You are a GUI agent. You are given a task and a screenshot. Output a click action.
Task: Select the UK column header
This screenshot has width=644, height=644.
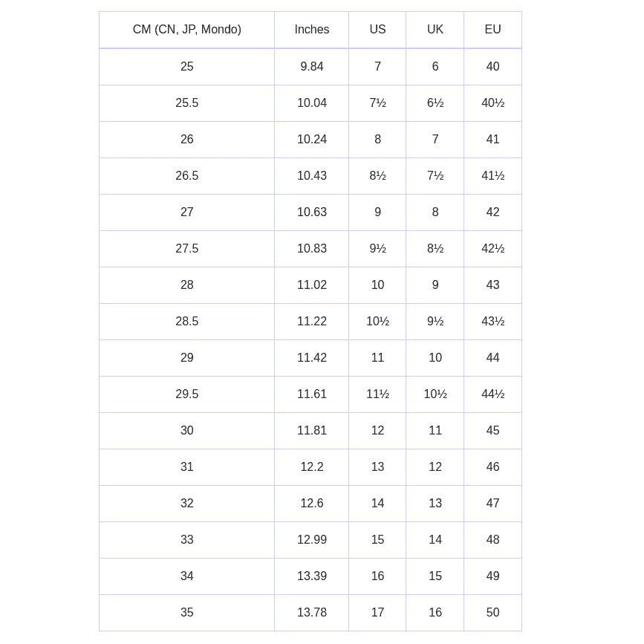point(435,30)
